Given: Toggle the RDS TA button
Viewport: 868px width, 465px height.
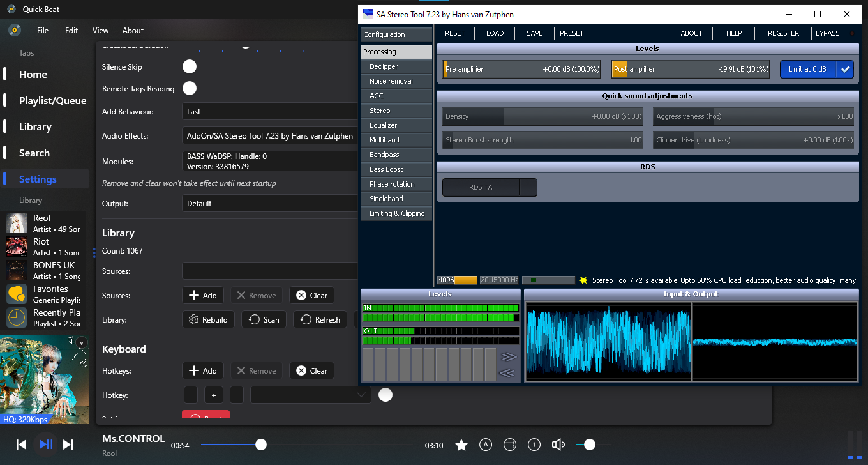Looking at the screenshot, I should (490, 187).
